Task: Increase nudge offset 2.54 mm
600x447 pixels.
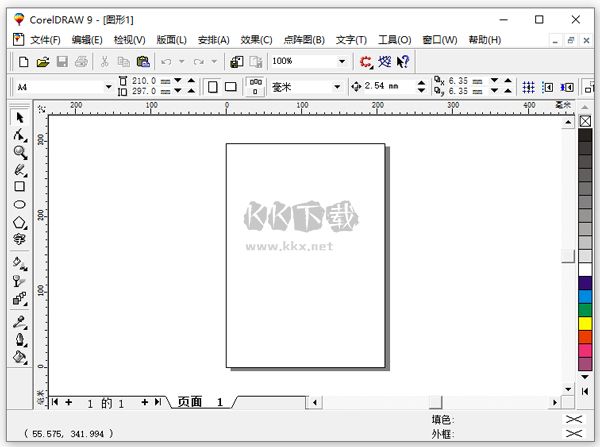Action: click(421, 83)
